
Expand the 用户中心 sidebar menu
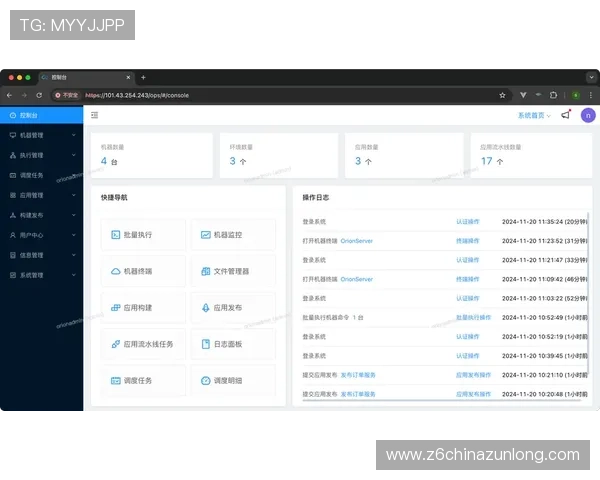42,235
